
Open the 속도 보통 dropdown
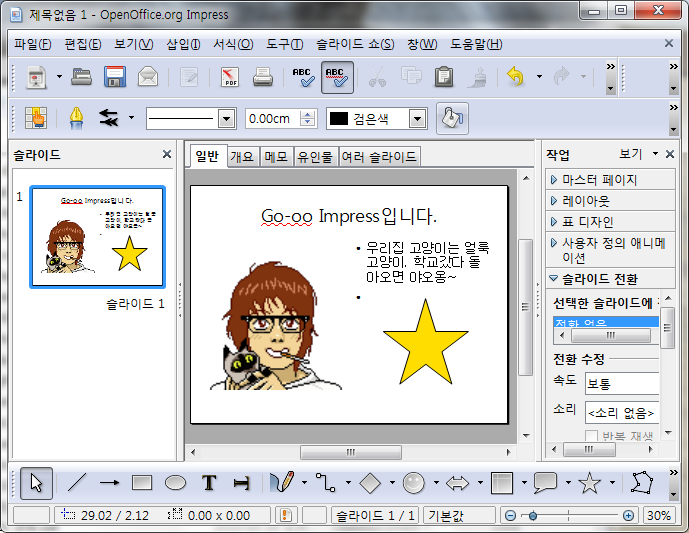coord(622,384)
